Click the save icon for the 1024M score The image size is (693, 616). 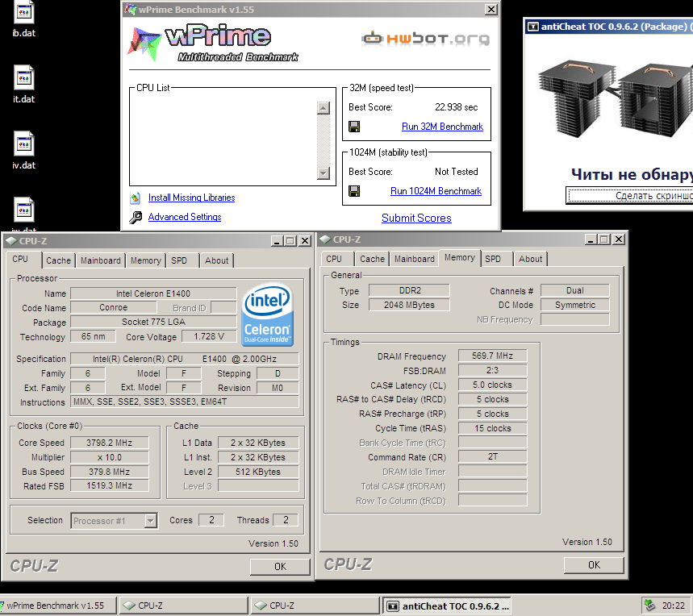[x=354, y=191]
